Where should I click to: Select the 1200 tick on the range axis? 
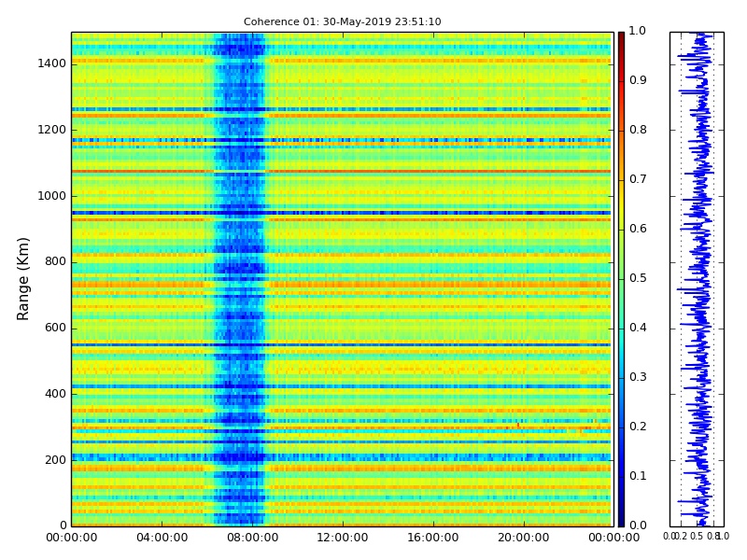(52, 130)
